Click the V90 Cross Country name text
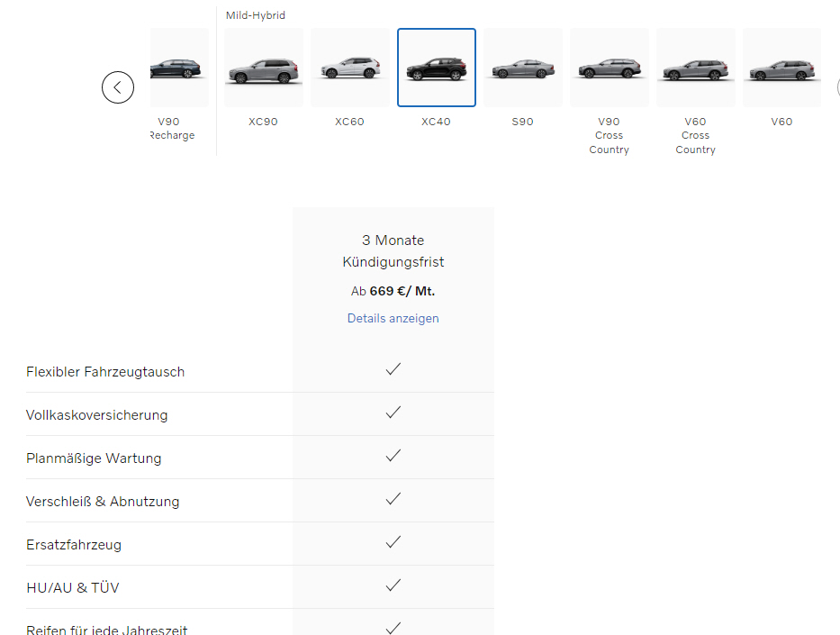Viewport: 840px width, 635px height. 610,136
